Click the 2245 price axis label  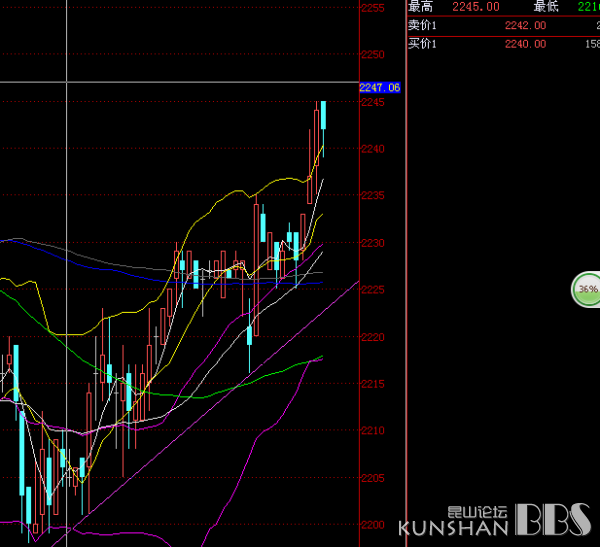[x=373, y=102]
